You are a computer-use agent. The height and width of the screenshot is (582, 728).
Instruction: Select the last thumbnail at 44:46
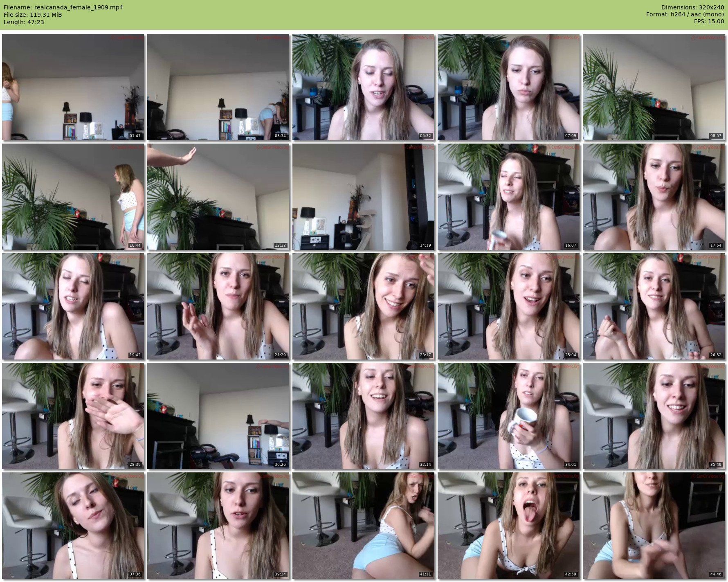[654, 526]
